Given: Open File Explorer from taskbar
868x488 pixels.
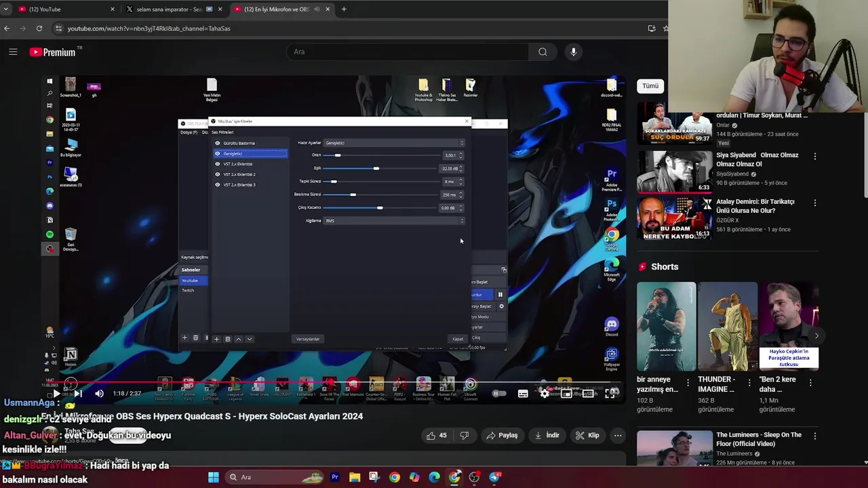Looking at the screenshot, I should [355, 477].
